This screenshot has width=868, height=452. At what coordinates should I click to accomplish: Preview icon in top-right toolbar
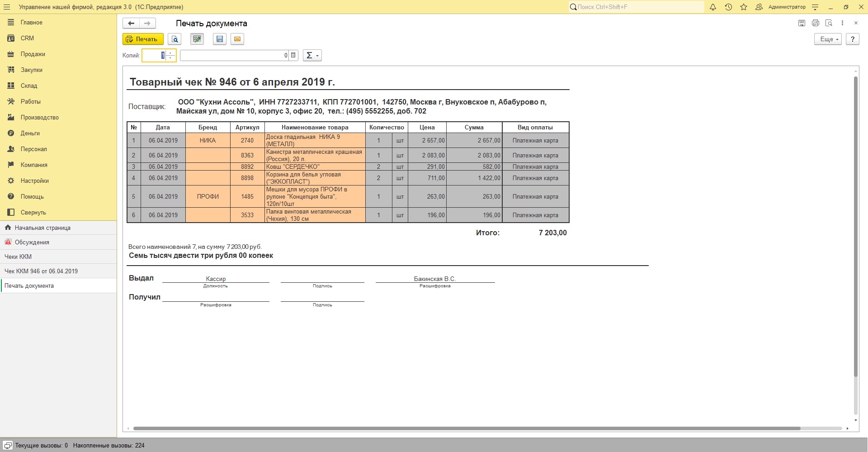pos(829,23)
